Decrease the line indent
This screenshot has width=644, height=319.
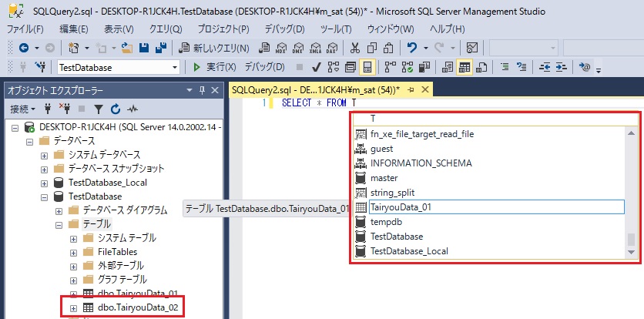pyautogui.click(x=545, y=67)
